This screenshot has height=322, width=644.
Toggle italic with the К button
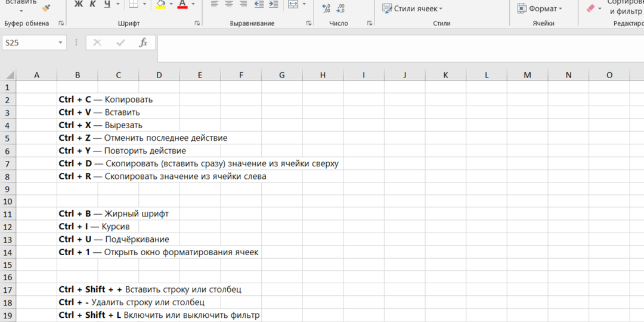click(93, 4)
